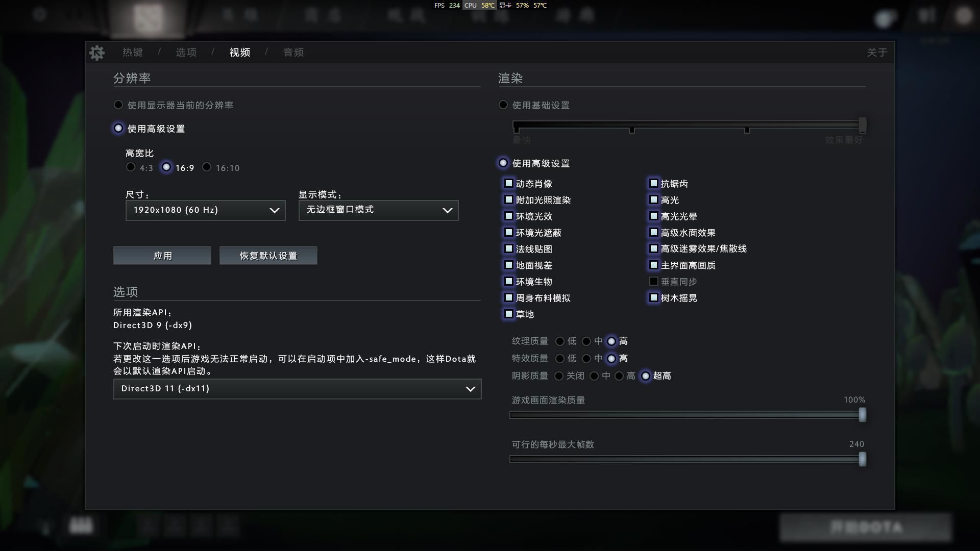The image size is (980, 551).
Task: Select rendering 使用高级设置 radio button
Action: click(x=503, y=163)
